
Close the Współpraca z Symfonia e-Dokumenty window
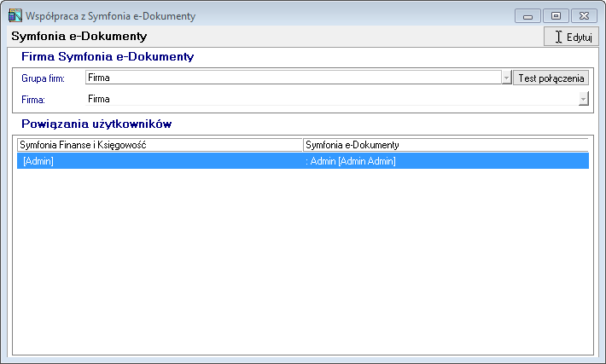pos(584,16)
